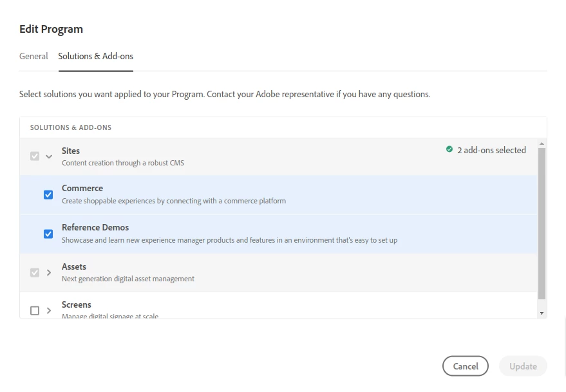Select the Commerce add-on title
The width and height of the screenshot is (566, 392).
(82, 188)
